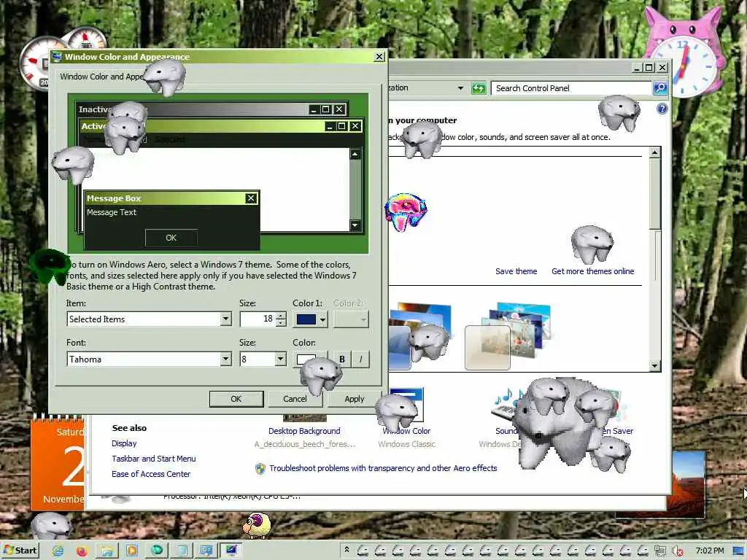Open the Desktop Background link
This screenshot has width=747, height=560.
coord(304,431)
